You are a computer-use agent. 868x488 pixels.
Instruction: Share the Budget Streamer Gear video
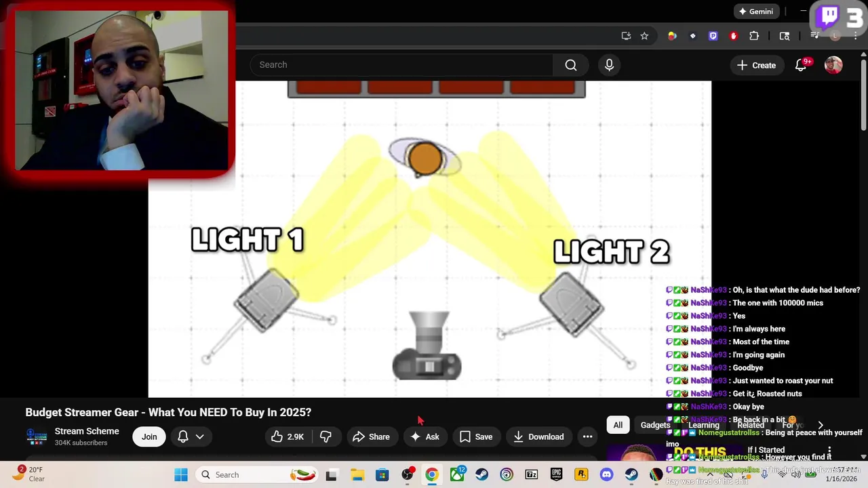point(371,437)
